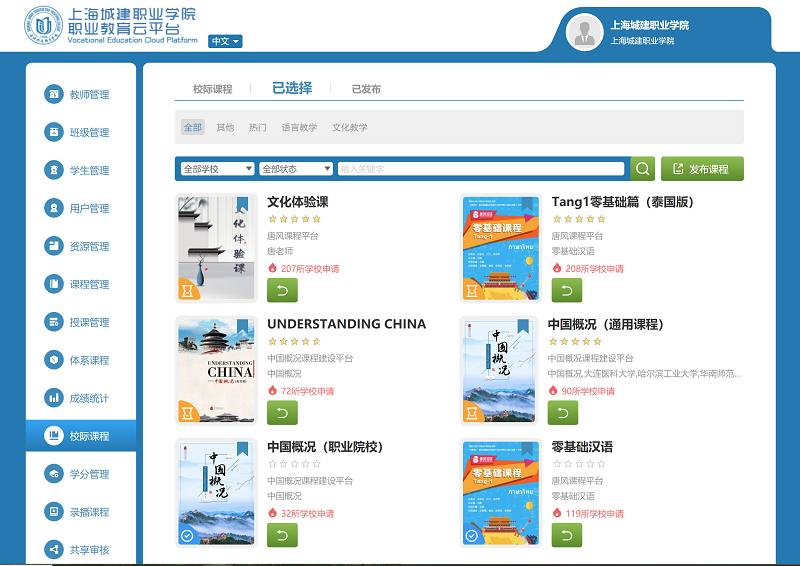Click the undo arrow for Tang1零基础篇
This screenshot has height=566, width=800.
click(x=567, y=290)
